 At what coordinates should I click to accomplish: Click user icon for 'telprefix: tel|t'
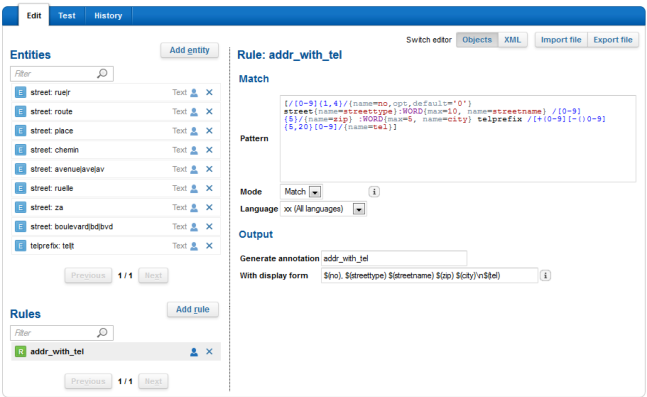tap(194, 246)
